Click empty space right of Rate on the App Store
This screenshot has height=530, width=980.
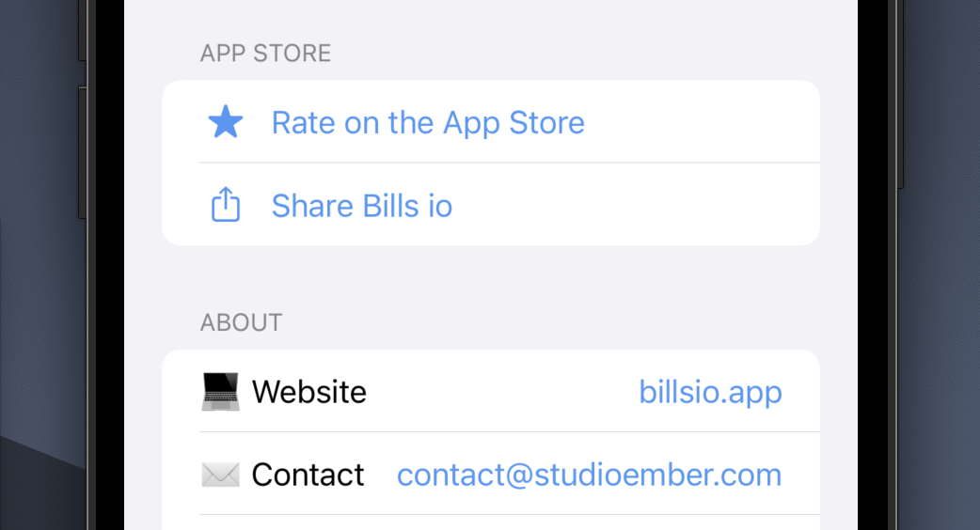coord(705,122)
